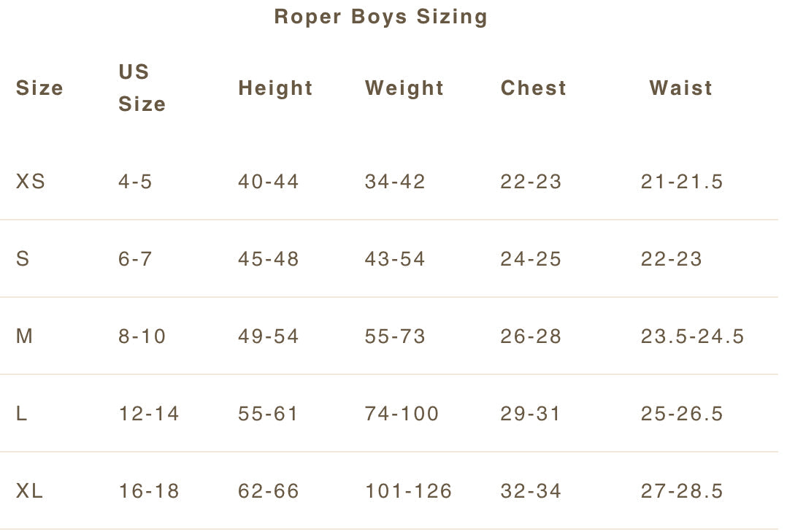
Task: Click US size value 4-5
Action: pos(136,182)
